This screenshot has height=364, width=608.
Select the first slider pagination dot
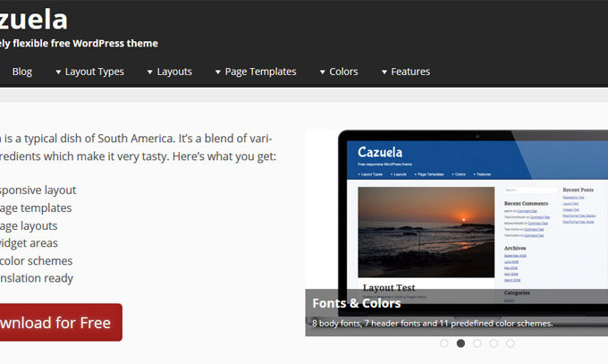point(444,343)
